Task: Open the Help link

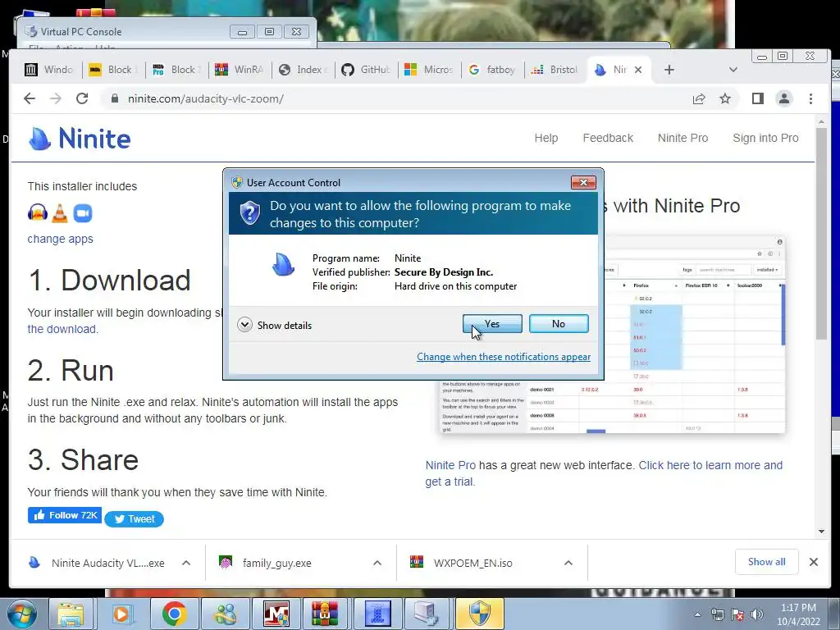Action: [546, 138]
